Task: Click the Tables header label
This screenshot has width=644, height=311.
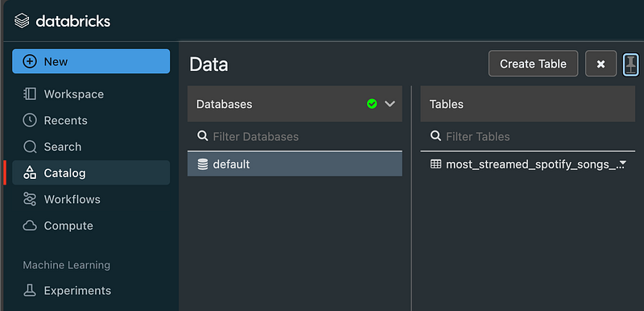Action: (447, 105)
